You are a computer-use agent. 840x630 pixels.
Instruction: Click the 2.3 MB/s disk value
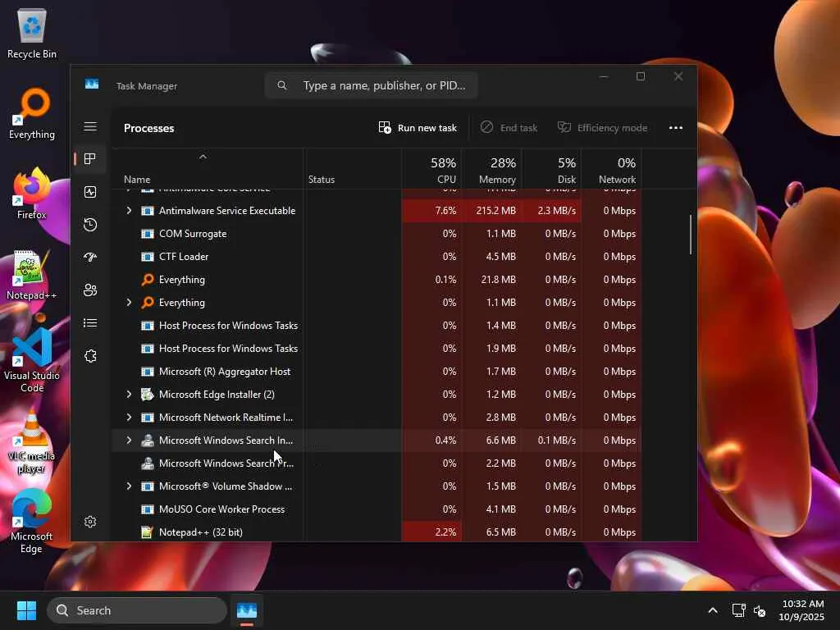[557, 211]
